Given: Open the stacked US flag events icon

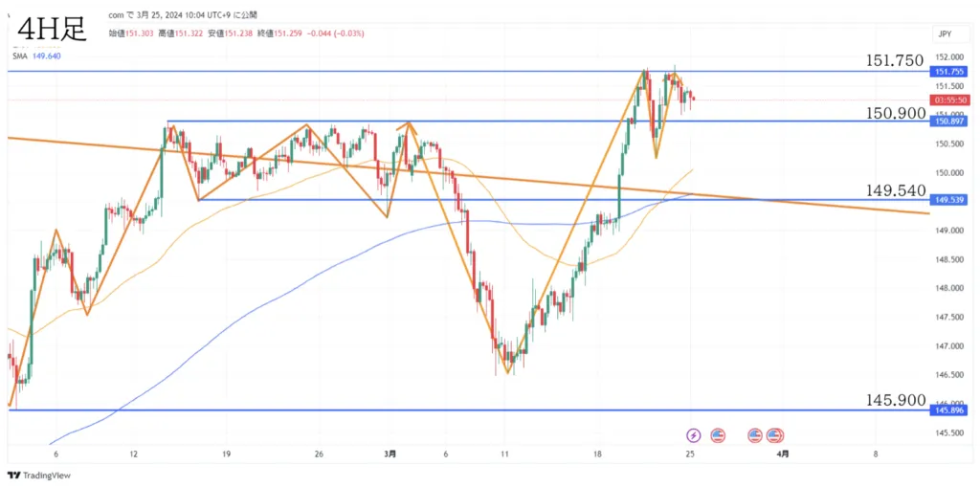Looking at the screenshot, I should point(775,434).
